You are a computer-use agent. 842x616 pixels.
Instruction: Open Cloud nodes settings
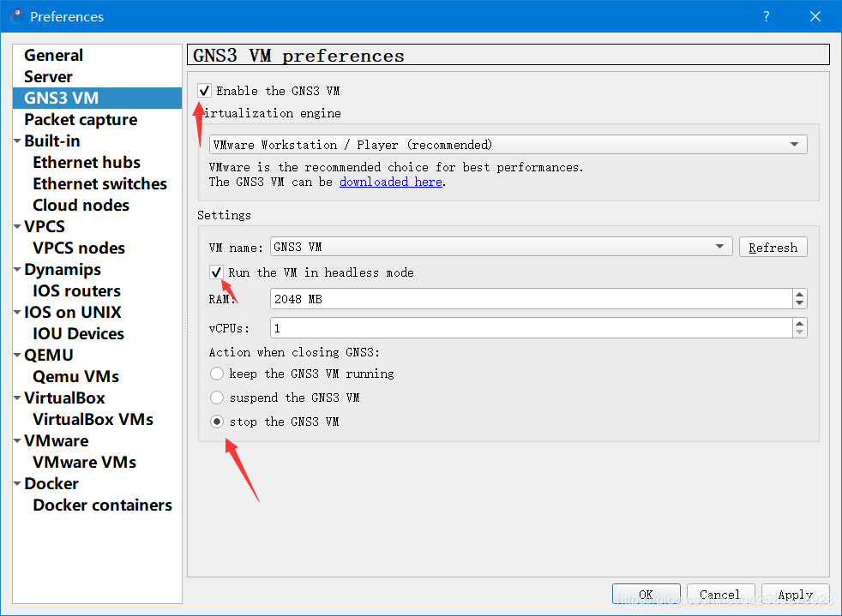click(81, 205)
